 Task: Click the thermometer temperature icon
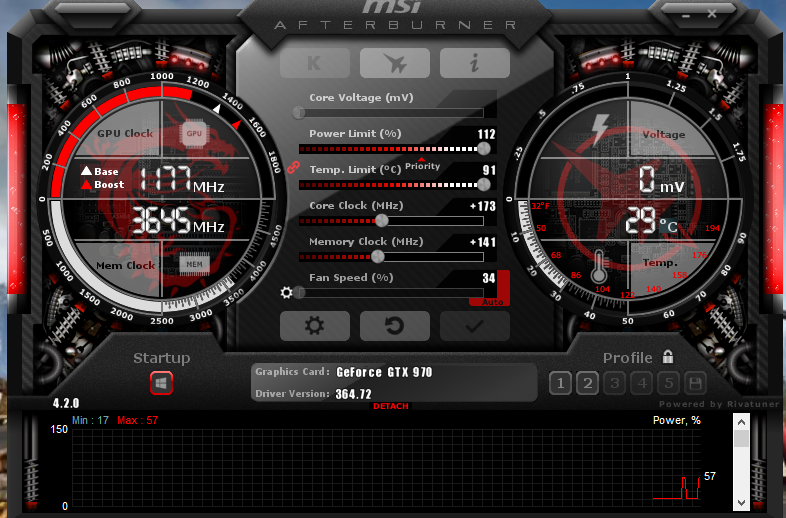(599, 267)
